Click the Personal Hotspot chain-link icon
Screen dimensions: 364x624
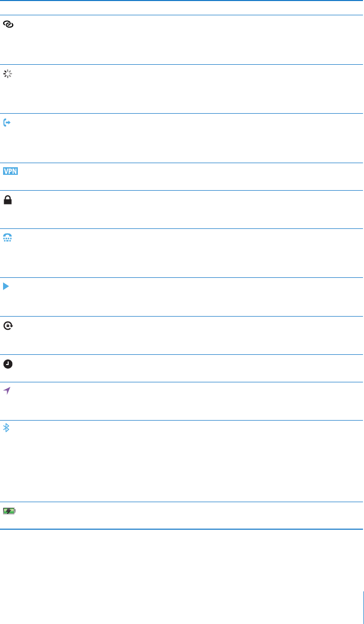tap(8, 24)
